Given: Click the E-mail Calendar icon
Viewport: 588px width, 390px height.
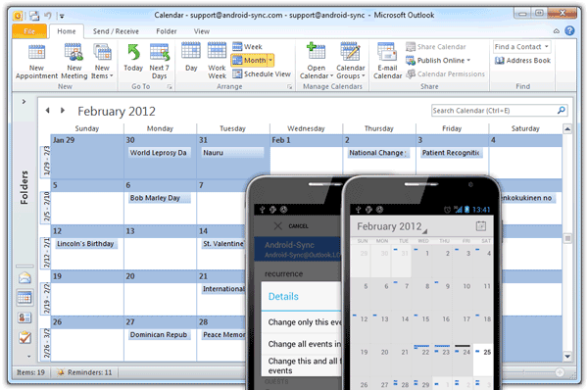Looking at the screenshot, I should (387, 61).
